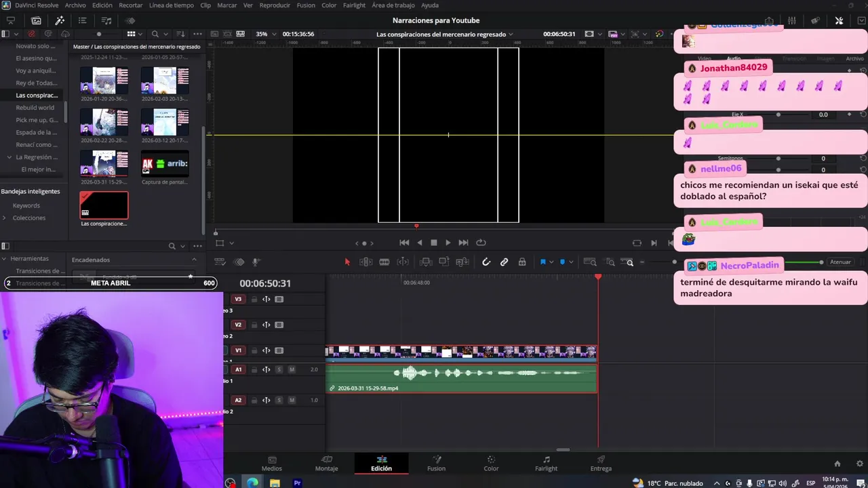The height and width of the screenshot is (488, 868).
Task: Lock the V3 video track
Action: 254,299
